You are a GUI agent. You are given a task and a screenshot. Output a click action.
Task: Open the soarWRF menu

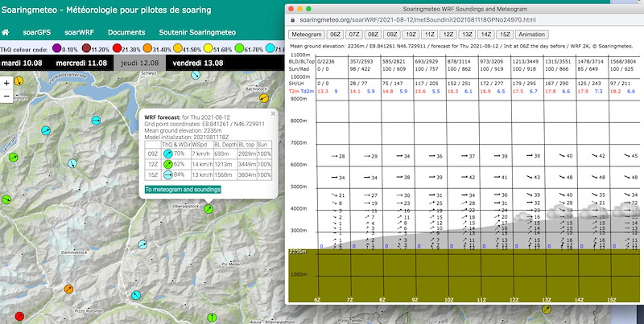coord(79,32)
